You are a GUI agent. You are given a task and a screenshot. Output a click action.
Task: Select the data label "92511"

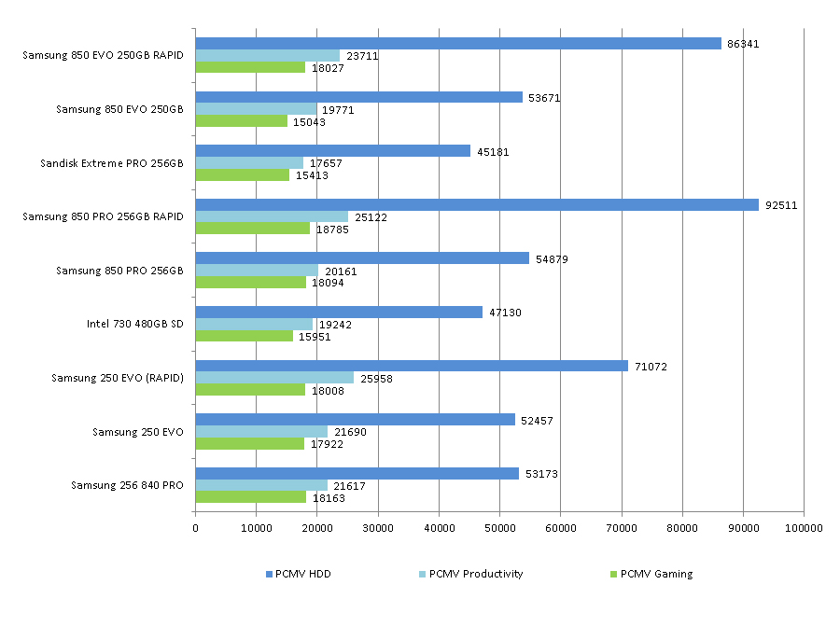tap(781, 205)
